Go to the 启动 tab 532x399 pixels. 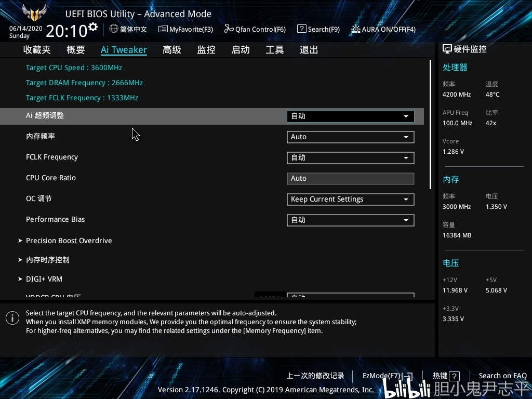point(241,50)
